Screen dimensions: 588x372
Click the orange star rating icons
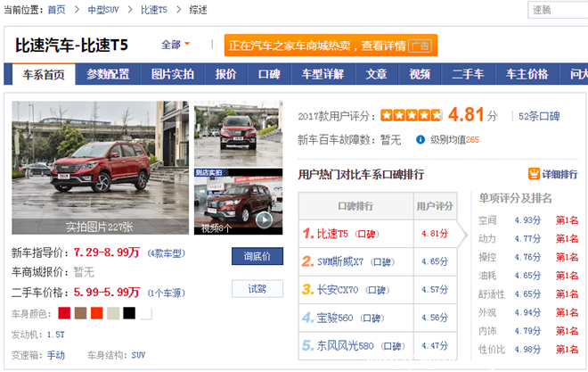point(411,116)
